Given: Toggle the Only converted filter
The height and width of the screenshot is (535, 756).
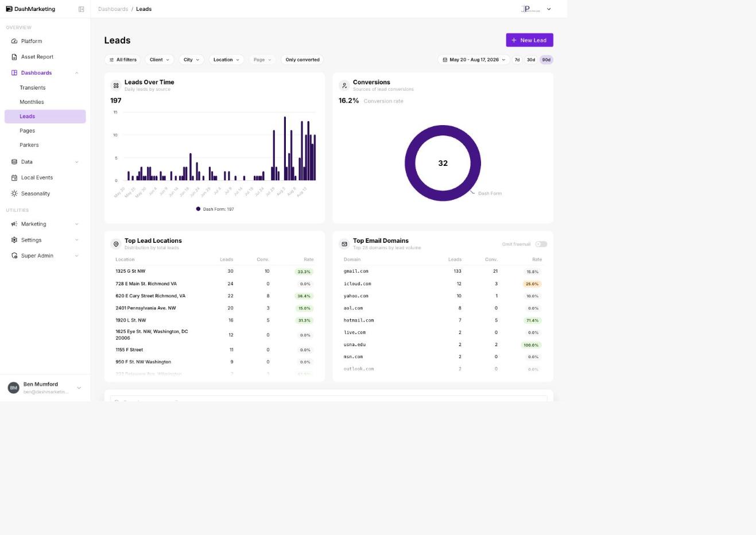Looking at the screenshot, I should (x=303, y=60).
